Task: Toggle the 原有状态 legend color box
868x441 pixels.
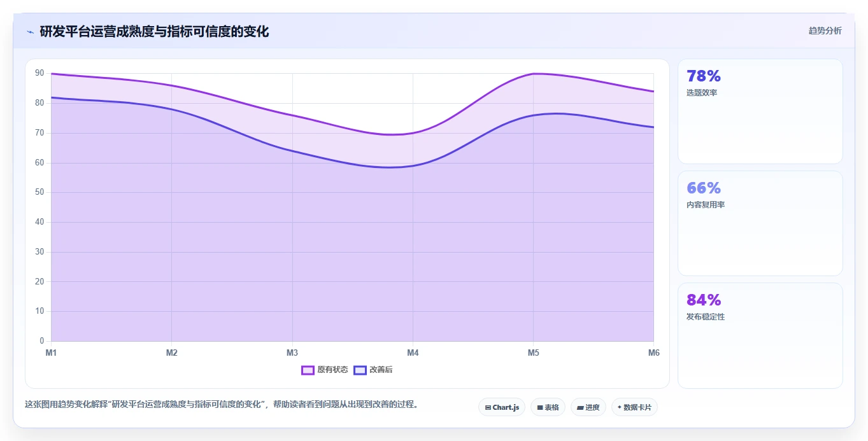Action: [308, 370]
